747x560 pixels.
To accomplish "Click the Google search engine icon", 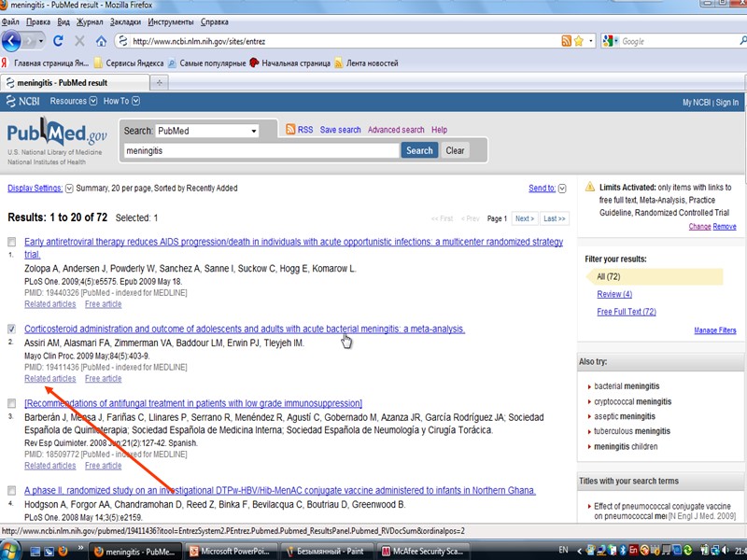I will pos(608,41).
